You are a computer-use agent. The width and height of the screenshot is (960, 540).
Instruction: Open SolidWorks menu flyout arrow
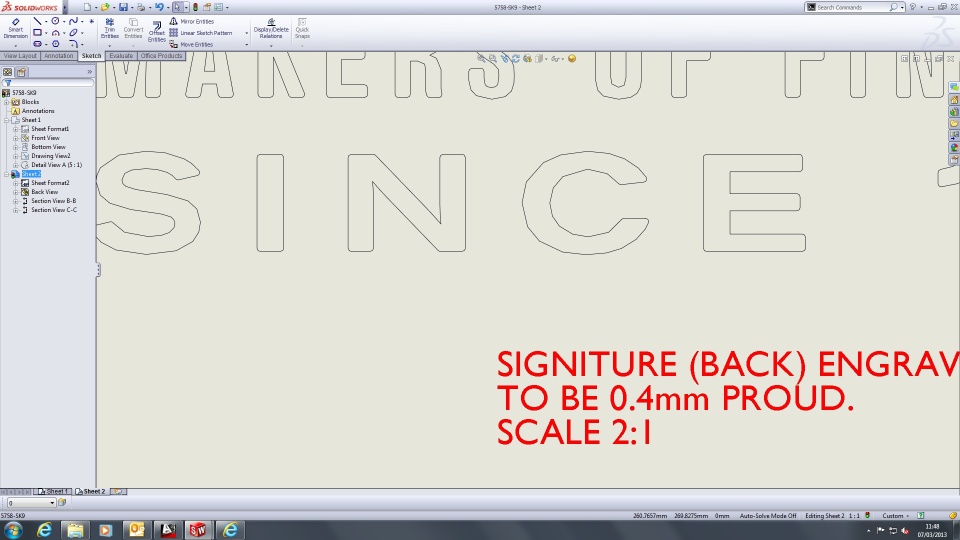click(x=65, y=7)
